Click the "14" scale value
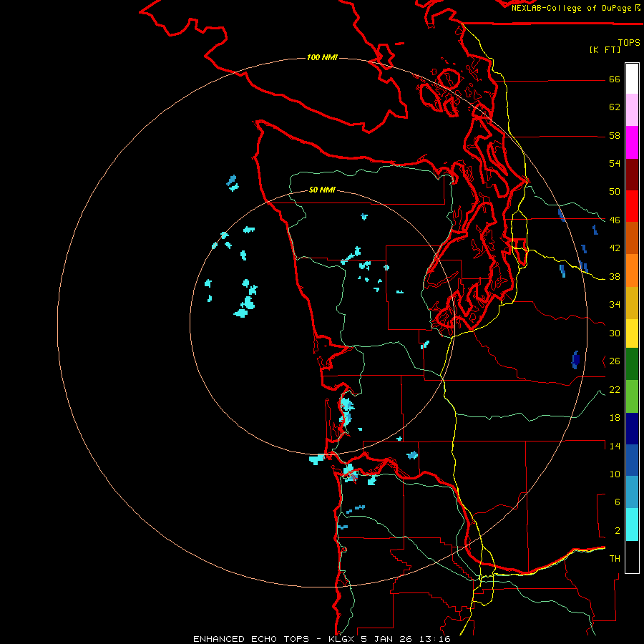This screenshot has width=644, height=644. (x=615, y=446)
